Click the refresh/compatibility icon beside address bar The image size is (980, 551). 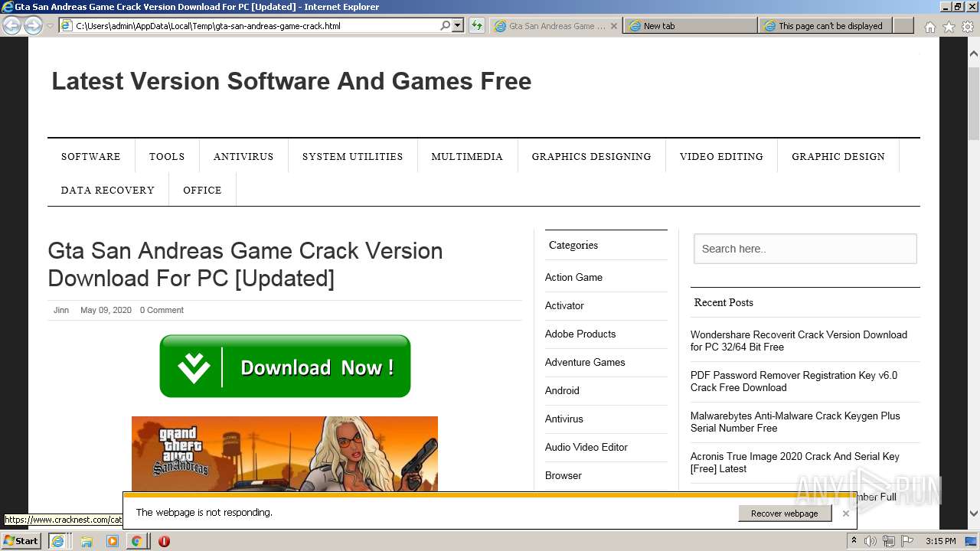[x=476, y=25]
